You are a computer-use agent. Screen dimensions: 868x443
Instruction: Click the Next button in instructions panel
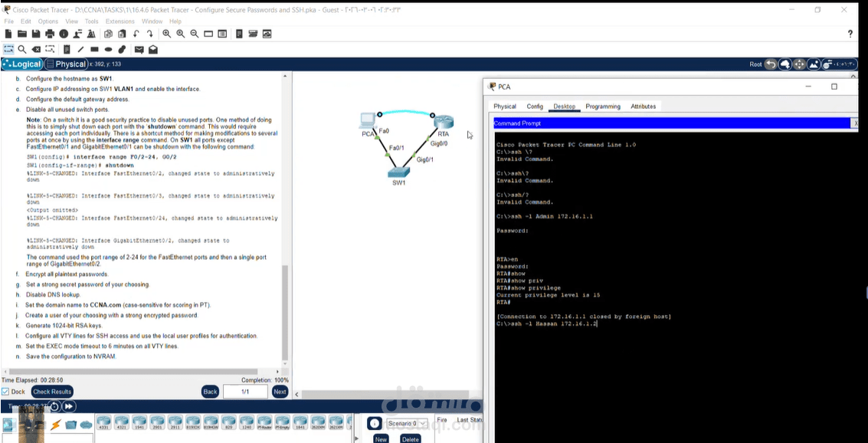280,392
